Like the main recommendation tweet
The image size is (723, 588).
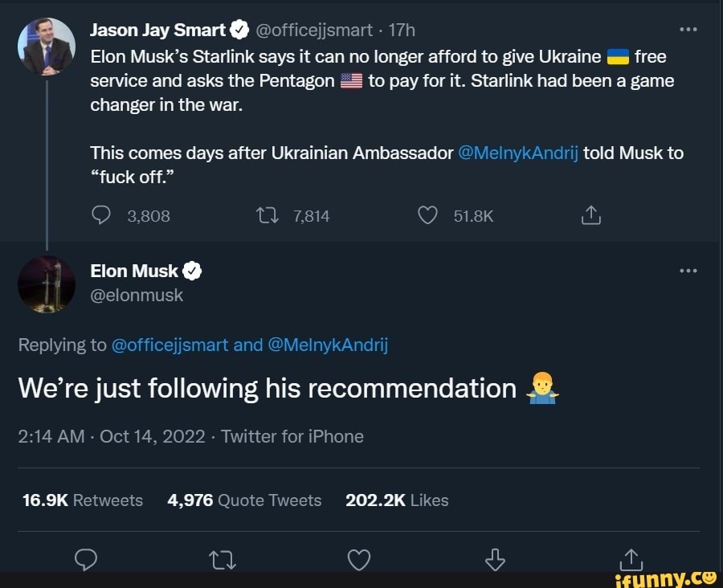(359, 560)
